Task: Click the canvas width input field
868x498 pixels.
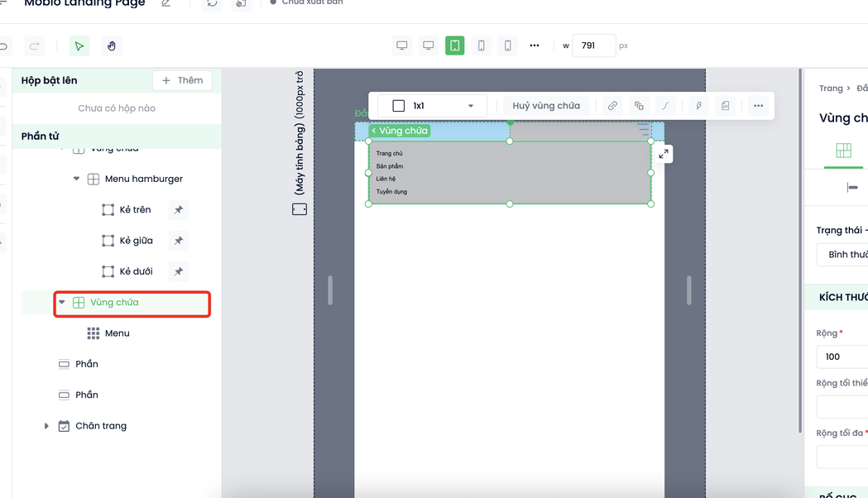Action: [593, 45]
